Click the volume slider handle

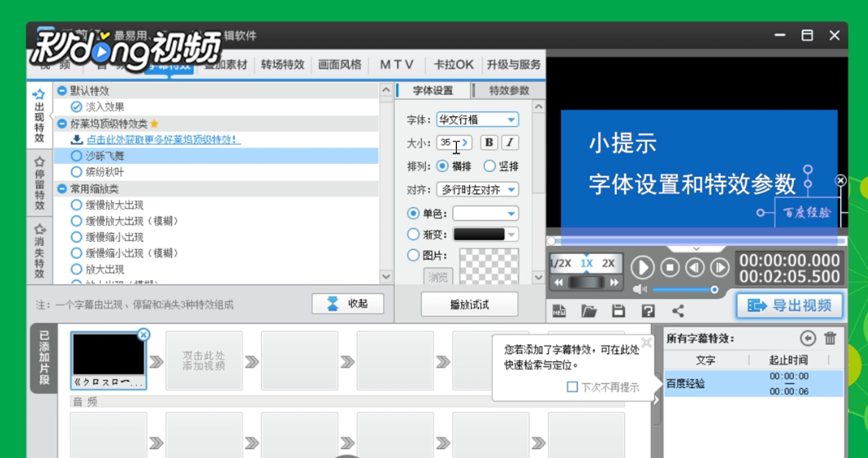pos(714,290)
